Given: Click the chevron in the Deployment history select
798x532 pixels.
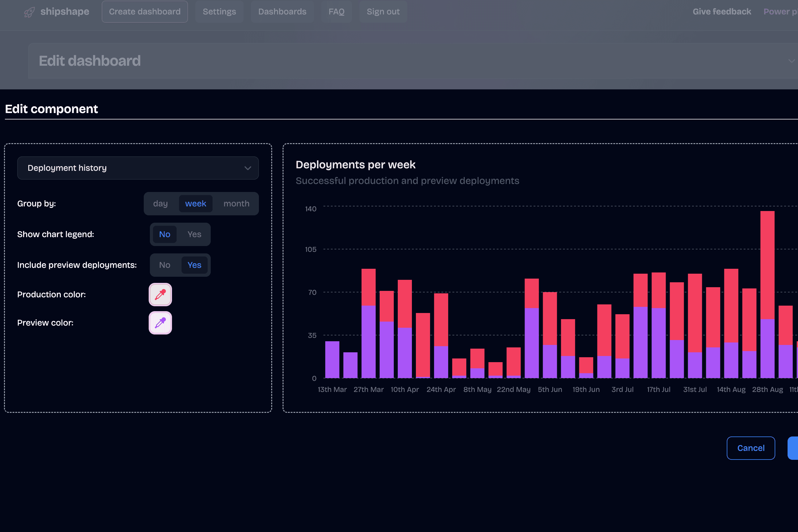Looking at the screenshot, I should [248, 168].
